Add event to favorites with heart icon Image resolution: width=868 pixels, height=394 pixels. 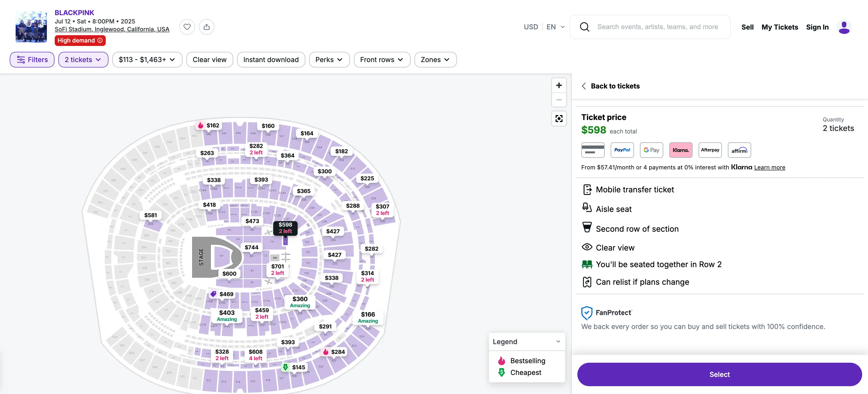187,27
